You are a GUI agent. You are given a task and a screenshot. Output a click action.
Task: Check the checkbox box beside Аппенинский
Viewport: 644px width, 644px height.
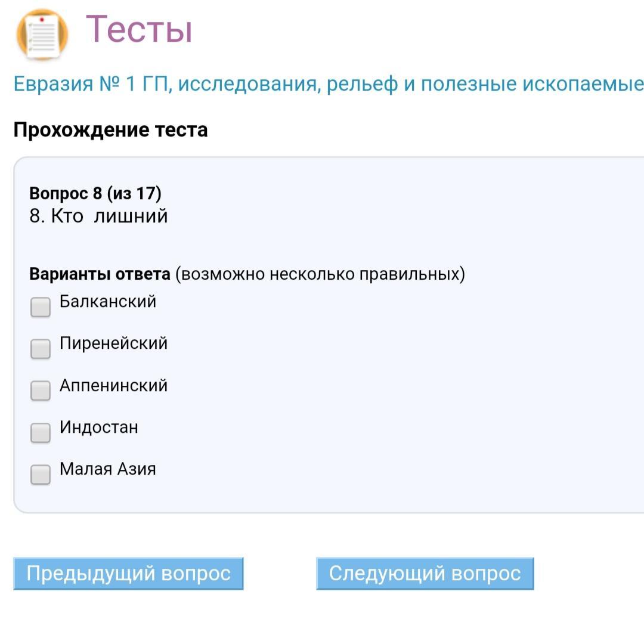pos(41,391)
